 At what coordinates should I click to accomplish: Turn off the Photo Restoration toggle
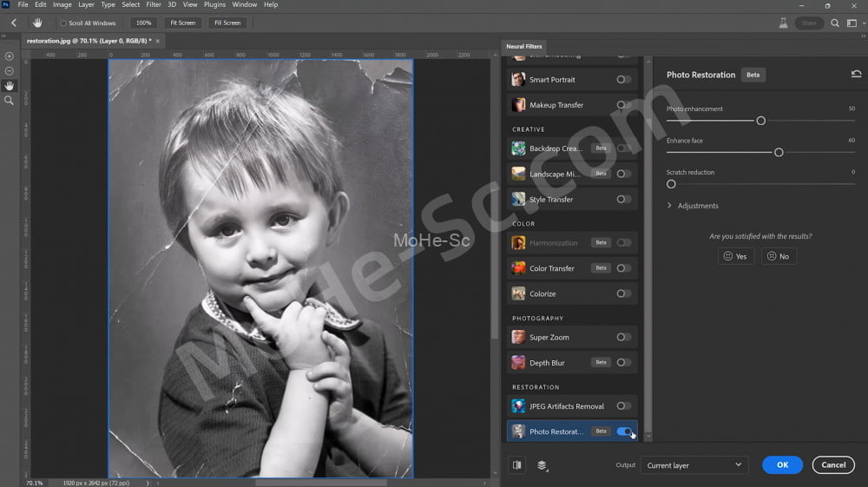624,431
